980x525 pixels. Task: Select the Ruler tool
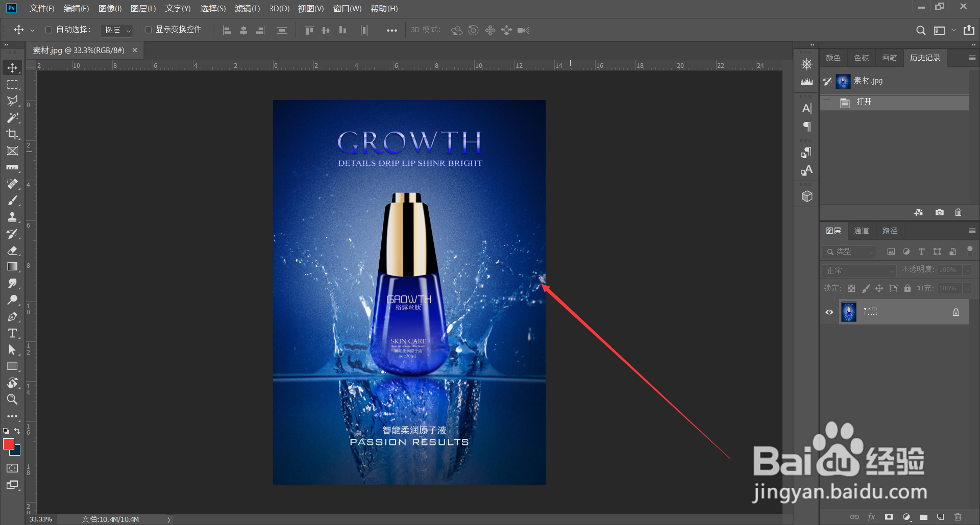[12, 167]
